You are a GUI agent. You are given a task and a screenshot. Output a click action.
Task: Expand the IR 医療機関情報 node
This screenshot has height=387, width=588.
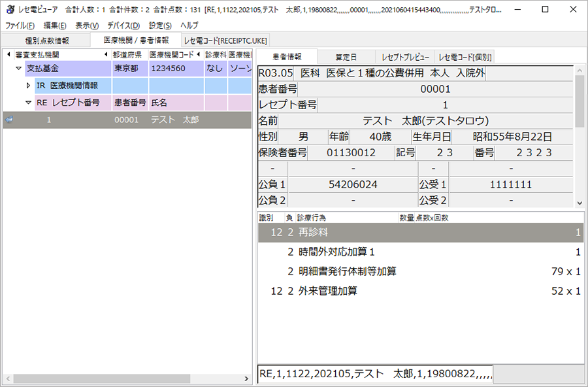click(x=28, y=85)
